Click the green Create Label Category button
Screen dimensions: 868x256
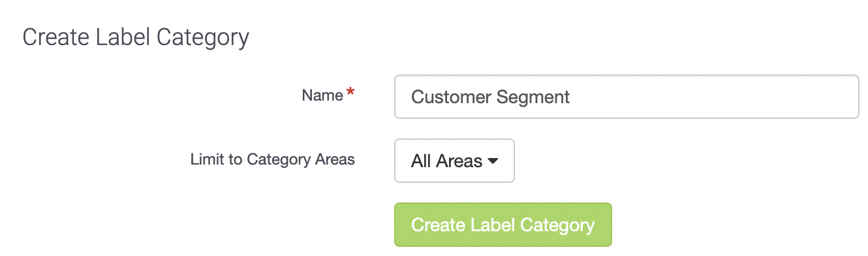(503, 225)
